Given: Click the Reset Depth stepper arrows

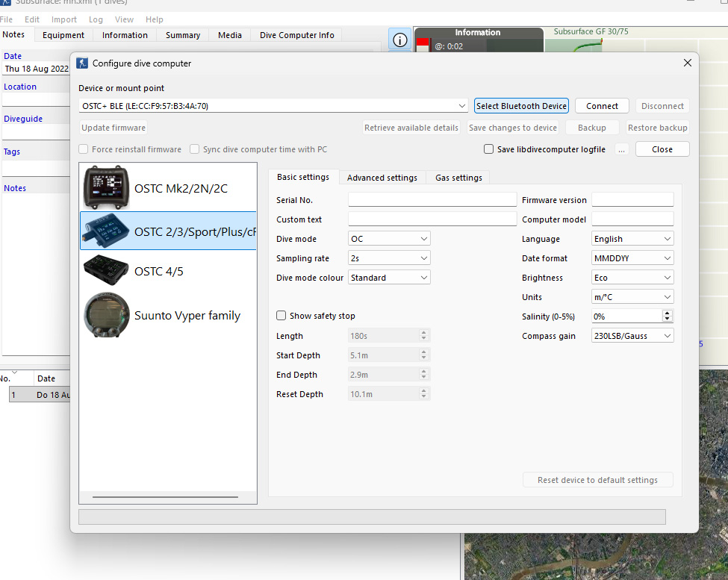Looking at the screenshot, I should pos(423,394).
